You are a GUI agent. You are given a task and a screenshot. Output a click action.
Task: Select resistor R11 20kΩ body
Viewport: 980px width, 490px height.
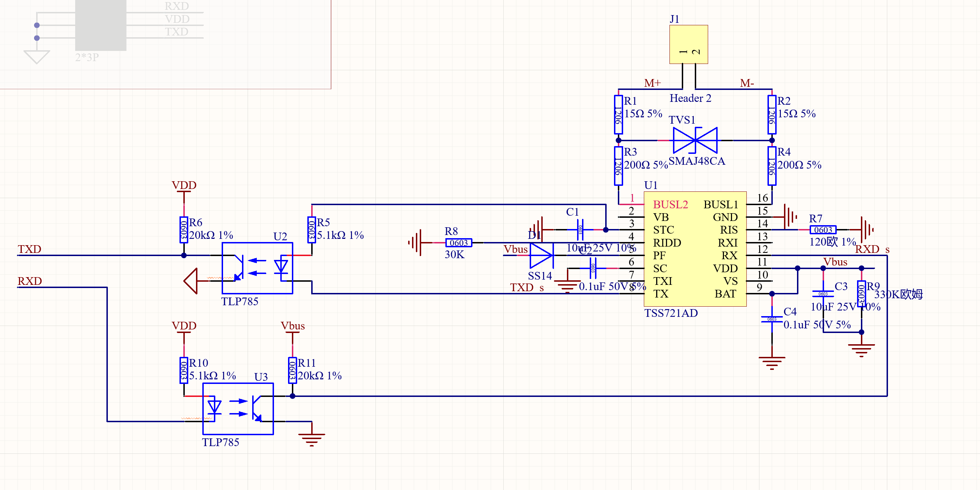[x=292, y=370]
